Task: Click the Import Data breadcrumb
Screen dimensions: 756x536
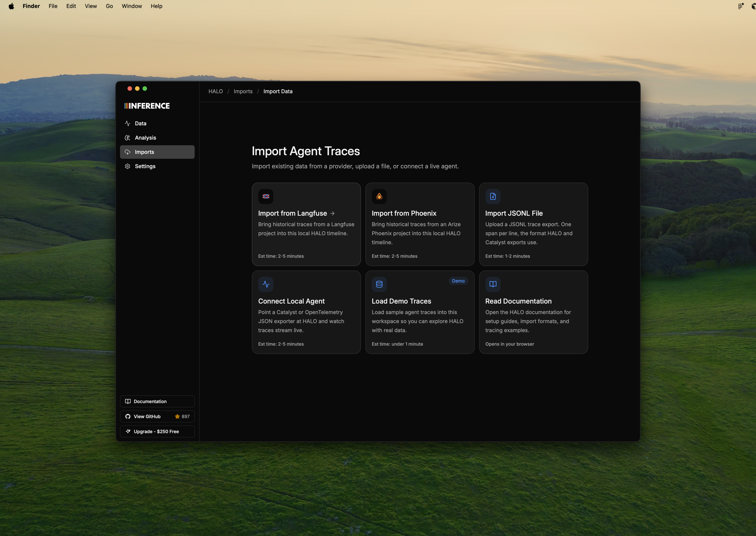Action: 278,91
